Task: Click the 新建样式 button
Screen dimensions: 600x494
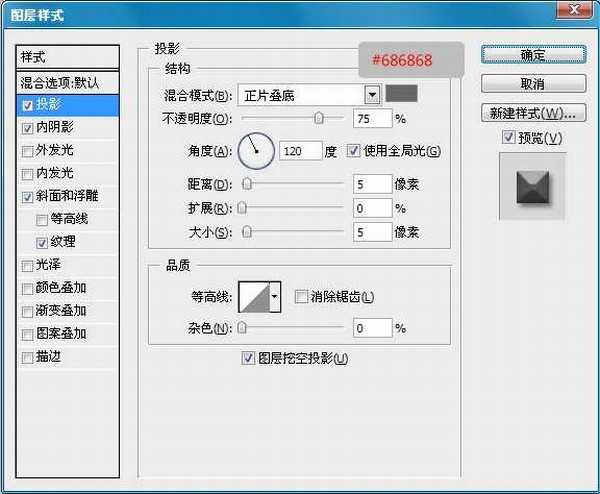Action: pyautogui.click(x=532, y=111)
